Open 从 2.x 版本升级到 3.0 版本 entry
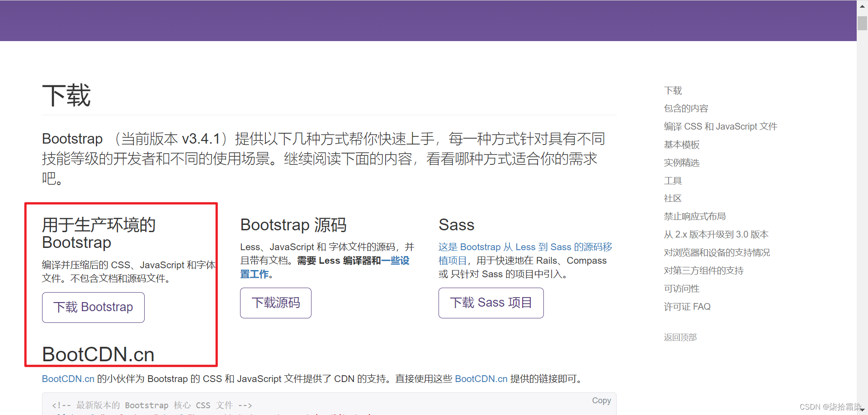This screenshot has width=868, height=415. 716,234
